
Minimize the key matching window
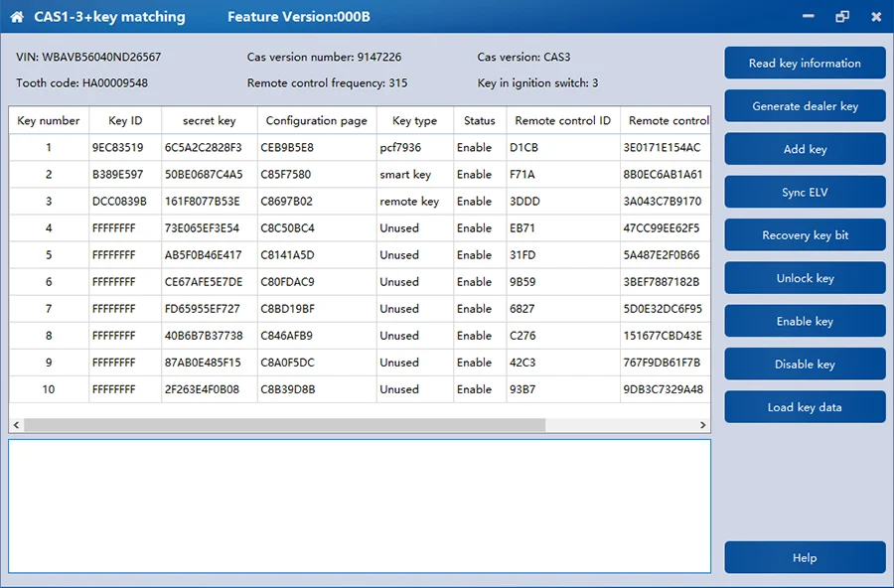pyautogui.click(x=808, y=17)
